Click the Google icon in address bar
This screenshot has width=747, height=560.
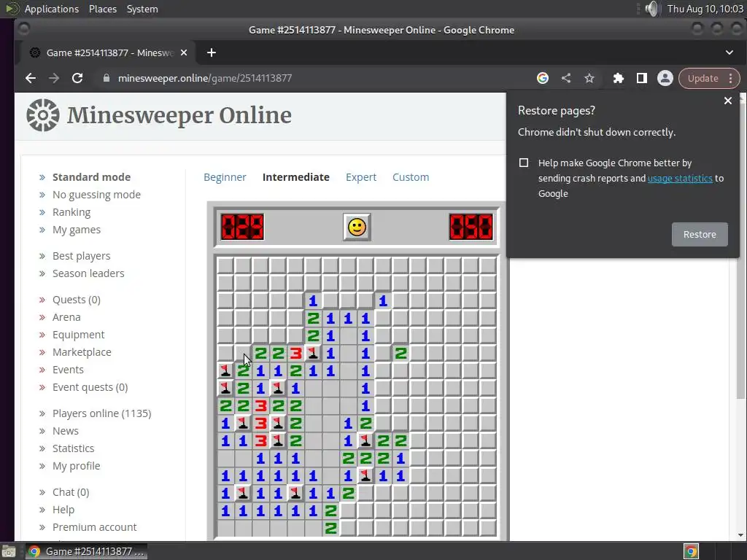[543, 78]
